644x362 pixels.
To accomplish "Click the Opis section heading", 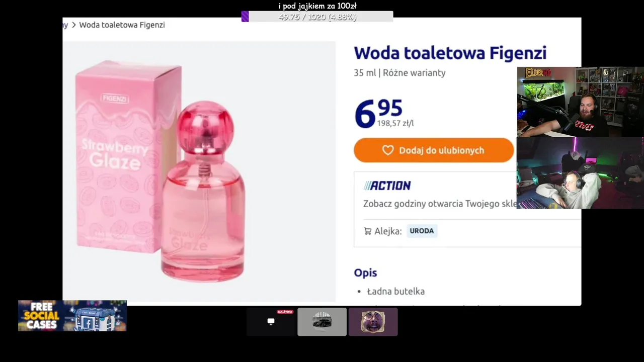I will pyautogui.click(x=365, y=273).
